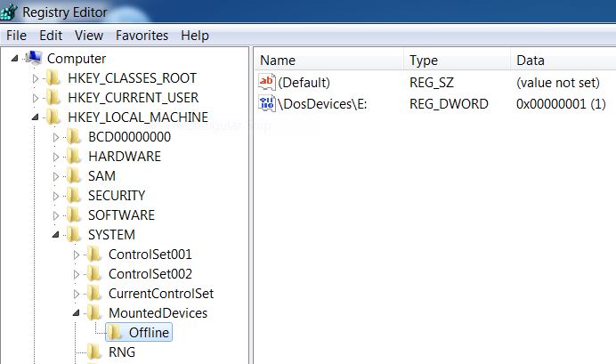Image resolution: width=616 pixels, height=364 pixels.
Task: Collapse the SYSTEM key
Action: click(55, 235)
